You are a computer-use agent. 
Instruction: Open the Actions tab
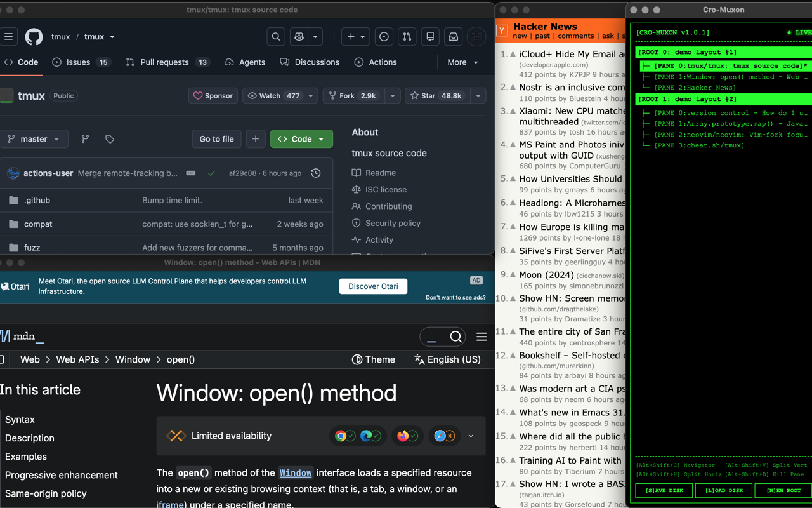click(376, 62)
